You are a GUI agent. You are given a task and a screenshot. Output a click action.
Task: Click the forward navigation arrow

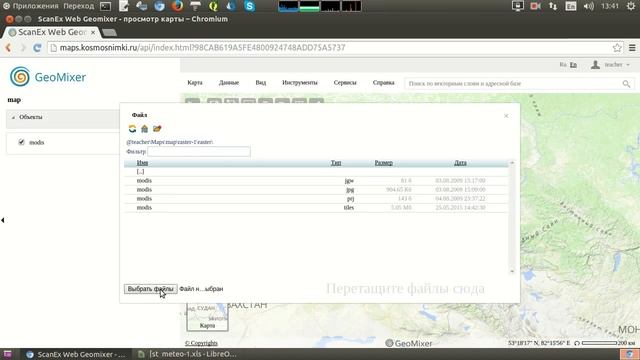coord(23,48)
